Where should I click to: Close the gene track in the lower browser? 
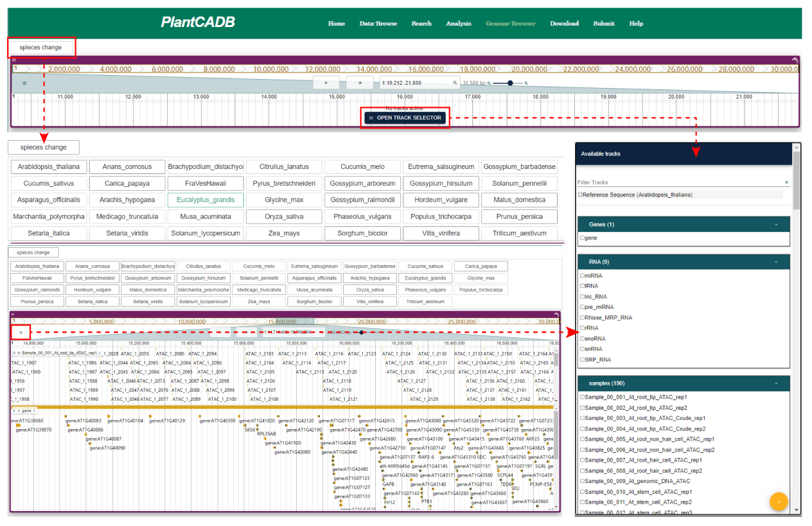point(19,410)
